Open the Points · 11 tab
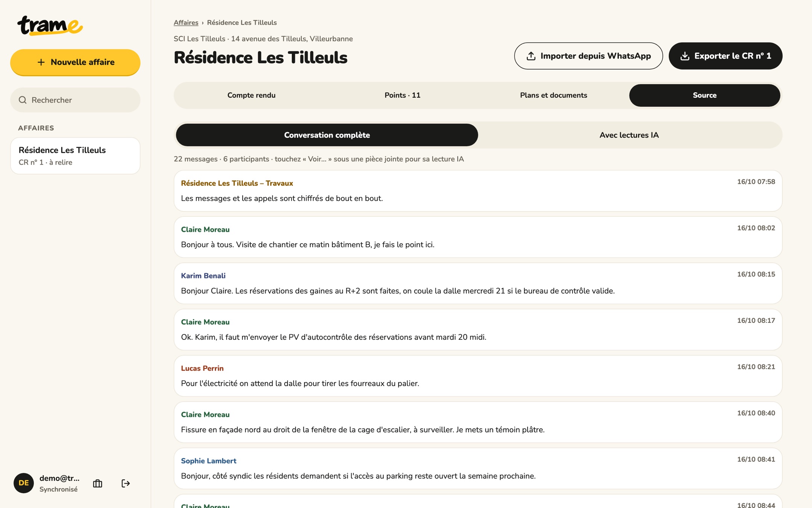Viewport: 812px width, 508px height. coord(402,95)
